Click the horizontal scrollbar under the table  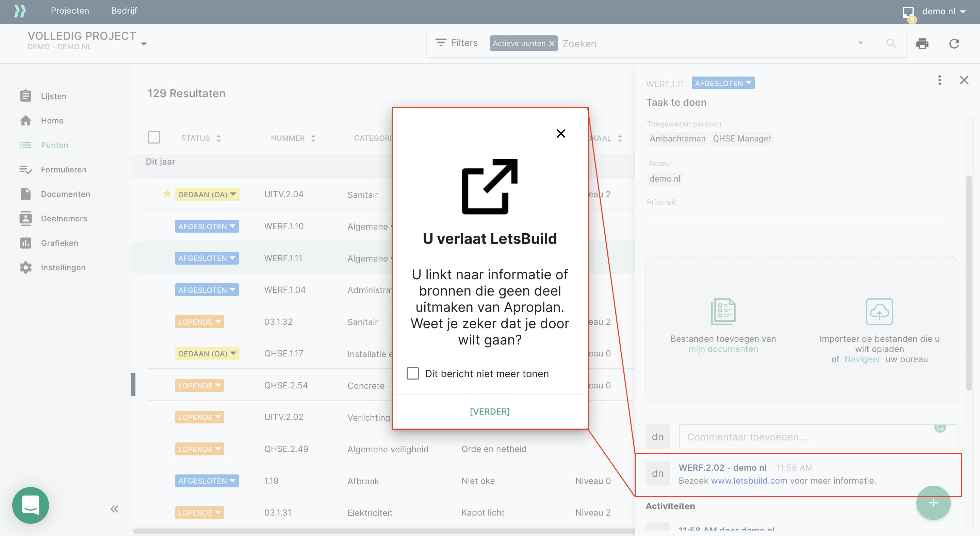tap(383, 531)
